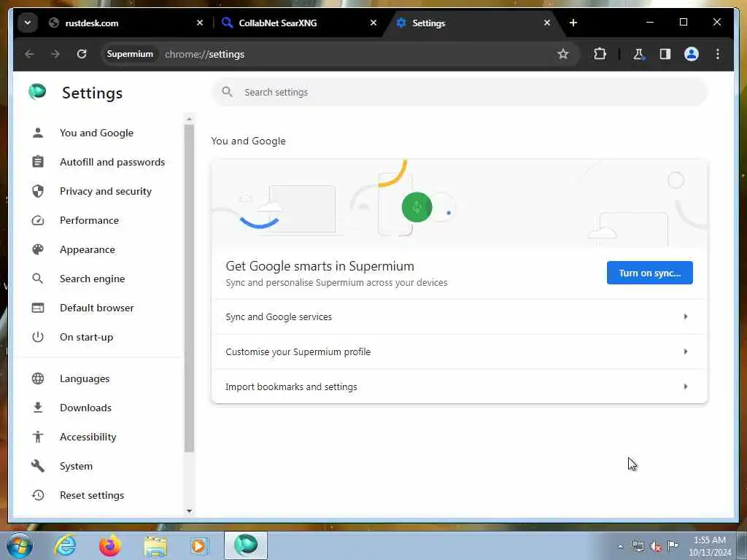Close the CollabNet SearXNG tab
This screenshot has width=747, height=560.
373,23
